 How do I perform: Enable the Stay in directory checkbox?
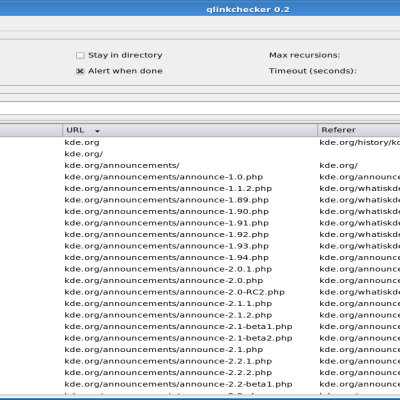(80, 55)
